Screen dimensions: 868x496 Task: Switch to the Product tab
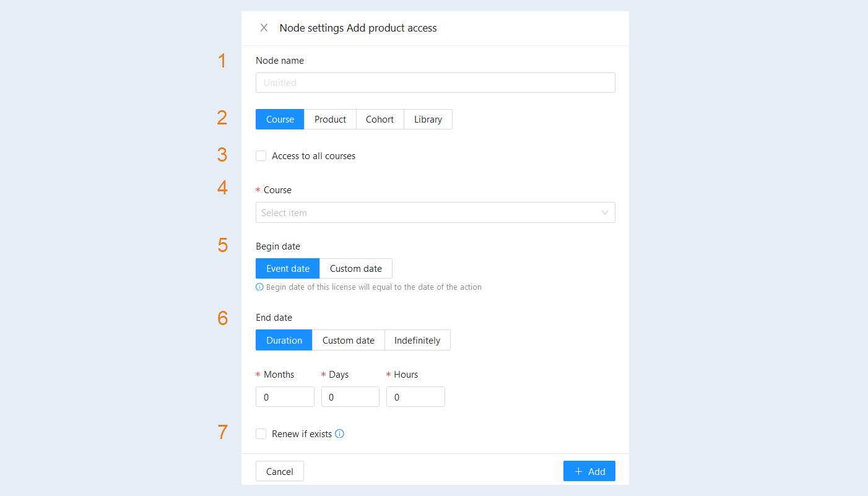click(x=330, y=120)
